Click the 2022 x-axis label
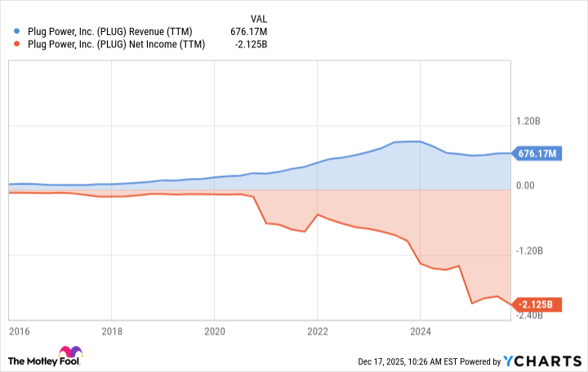Viewport: 588px width, 372px height. click(317, 332)
